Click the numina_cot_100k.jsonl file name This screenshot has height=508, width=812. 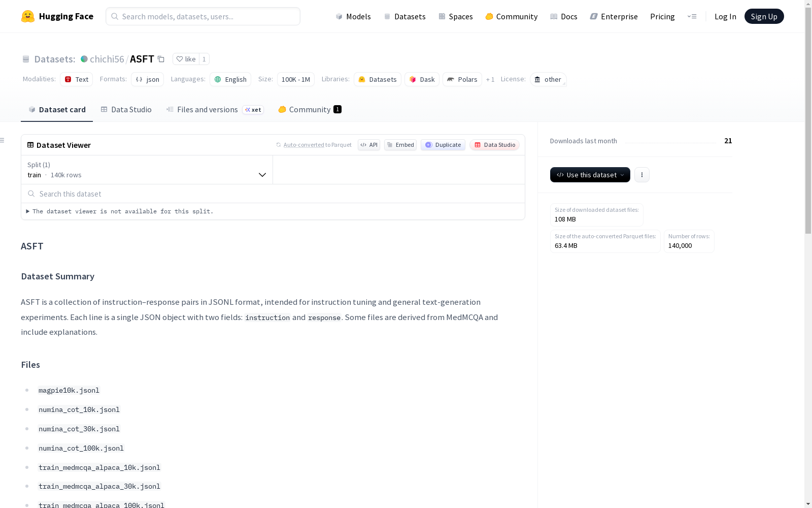coord(81,448)
